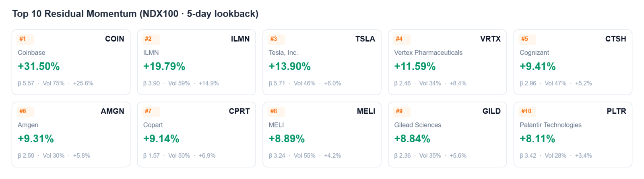The image size is (644, 179).
Task: Open the PLTR ticker symbol
Action: point(616,111)
